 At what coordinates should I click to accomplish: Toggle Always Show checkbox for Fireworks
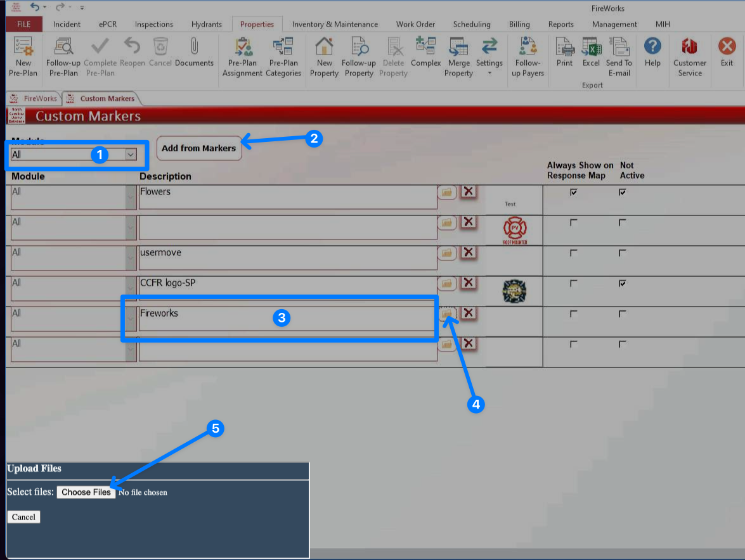point(573,314)
